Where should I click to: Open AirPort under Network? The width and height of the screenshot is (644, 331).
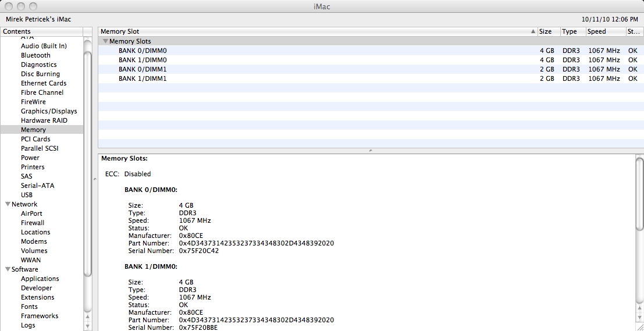pos(31,213)
